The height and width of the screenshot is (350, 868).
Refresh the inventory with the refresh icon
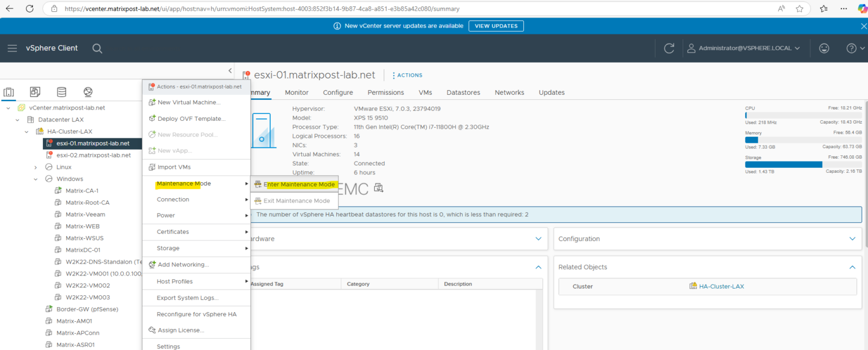coord(669,48)
